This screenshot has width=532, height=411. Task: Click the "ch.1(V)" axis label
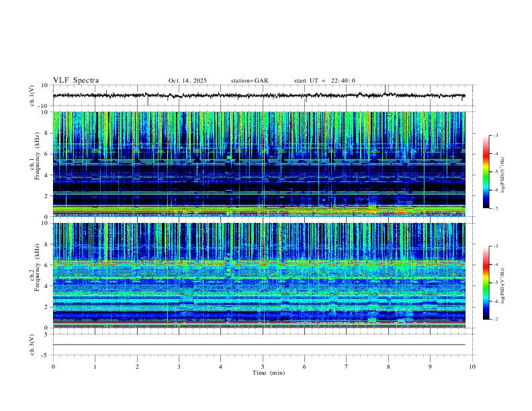pos(32,95)
